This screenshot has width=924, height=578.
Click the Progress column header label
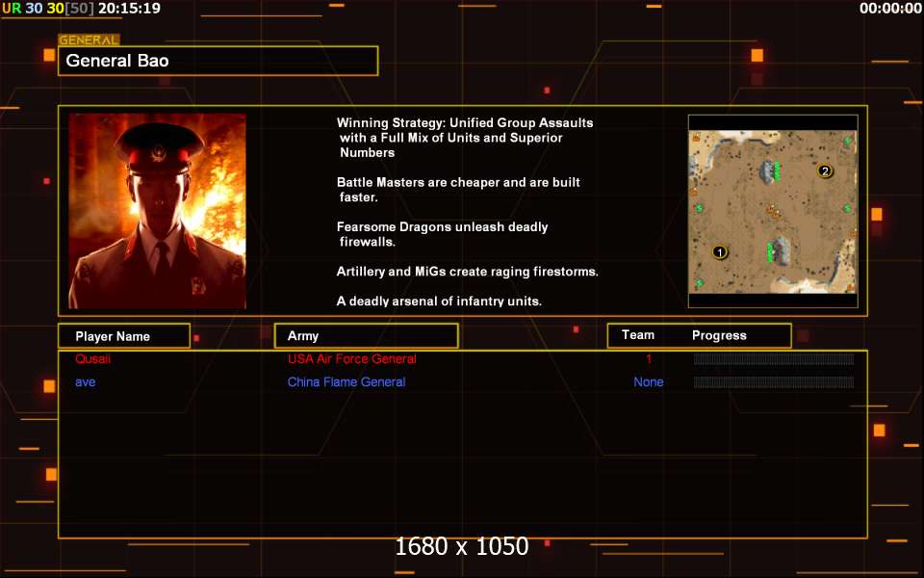point(719,335)
